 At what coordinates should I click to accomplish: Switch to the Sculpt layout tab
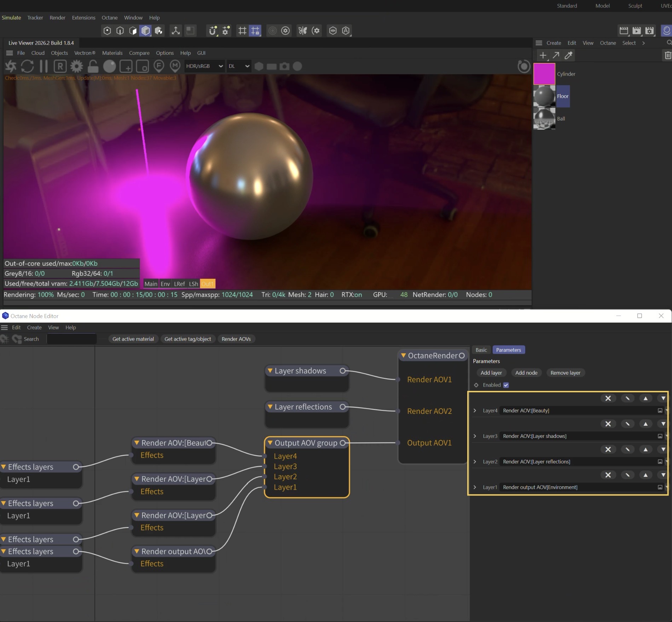635,6
